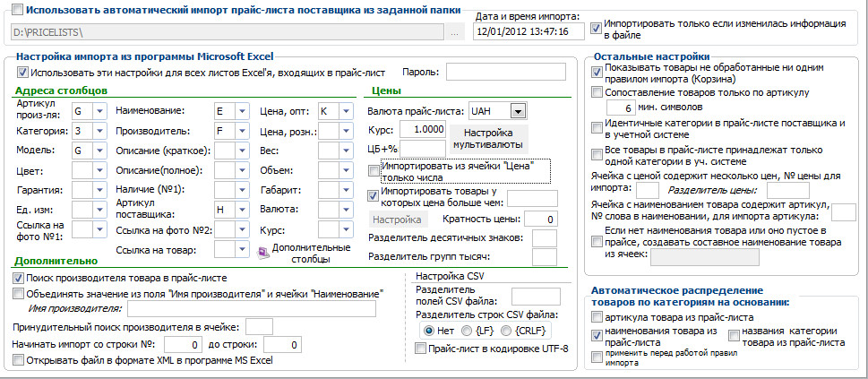Click the greyed Настройка button
This screenshot has height=379, width=868.
pos(397,220)
